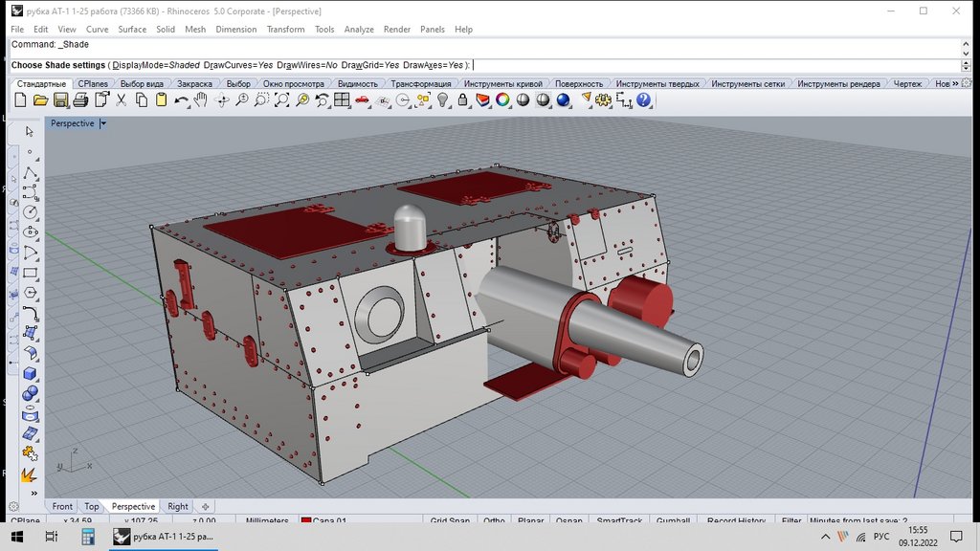Save the model with the floppy disk icon
The image size is (980, 551).
(x=60, y=99)
